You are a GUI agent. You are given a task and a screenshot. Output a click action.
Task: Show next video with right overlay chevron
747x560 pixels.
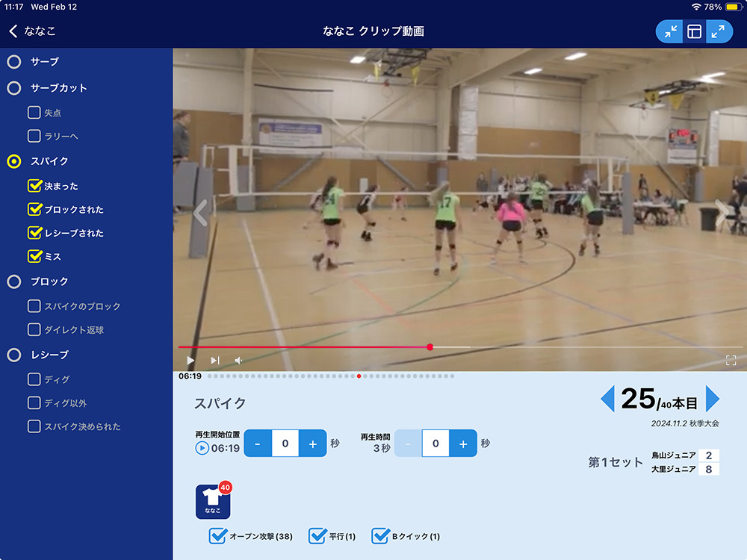721,213
